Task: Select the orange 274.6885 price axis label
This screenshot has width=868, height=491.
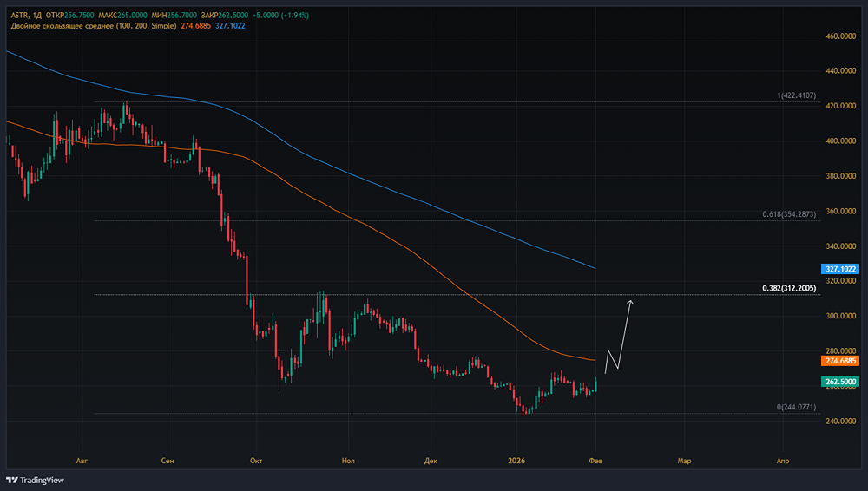Action: [840, 361]
